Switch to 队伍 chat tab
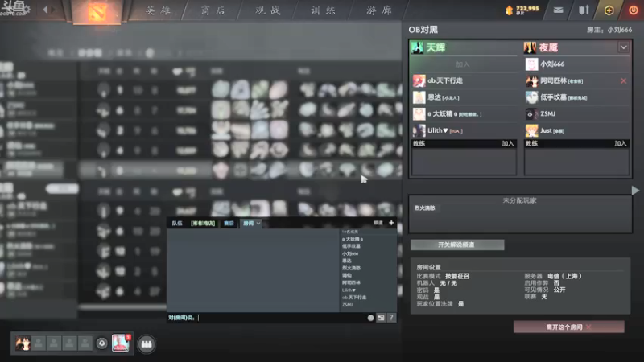The height and width of the screenshot is (362, 644). coord(177,224)
